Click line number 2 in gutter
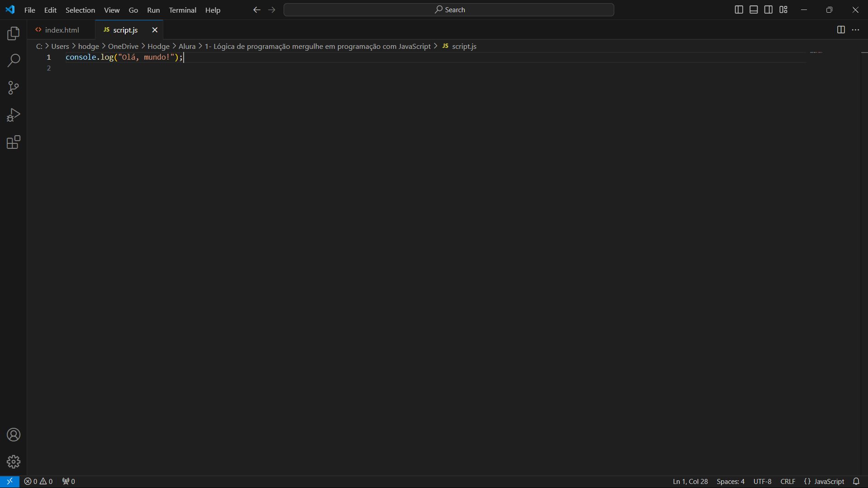 [x=49, y=68]
